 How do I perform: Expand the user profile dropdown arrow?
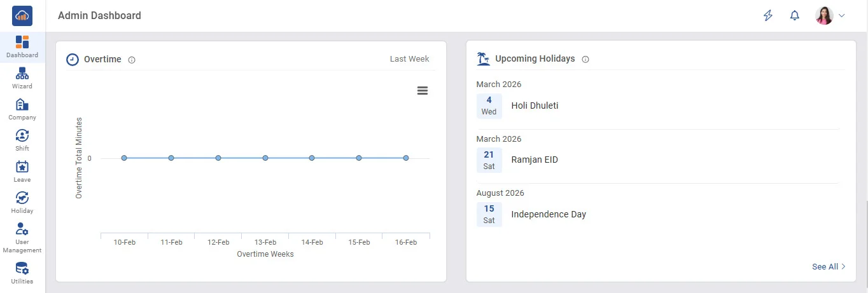pos(842,16)
